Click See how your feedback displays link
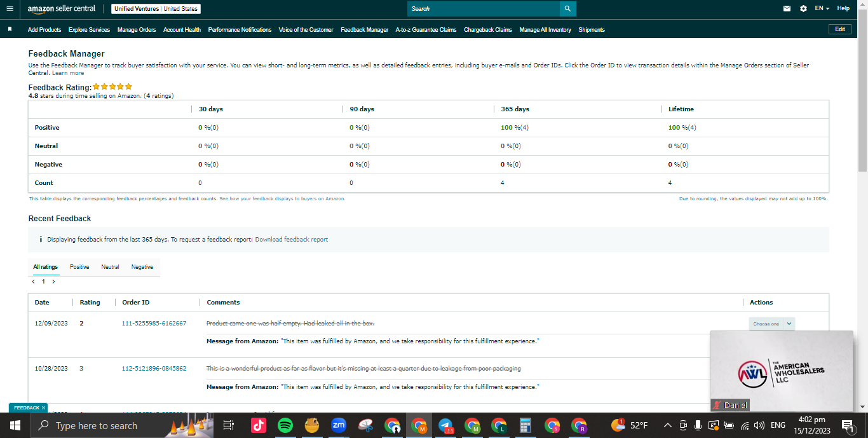The image size is (868, 438). tap(282, 199)
